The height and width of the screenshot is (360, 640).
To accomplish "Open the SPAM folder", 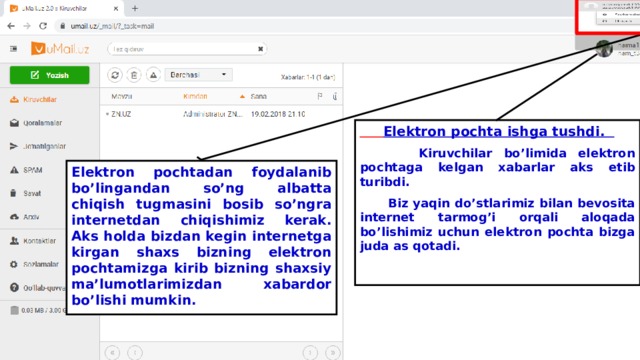I will click(33, 170).
